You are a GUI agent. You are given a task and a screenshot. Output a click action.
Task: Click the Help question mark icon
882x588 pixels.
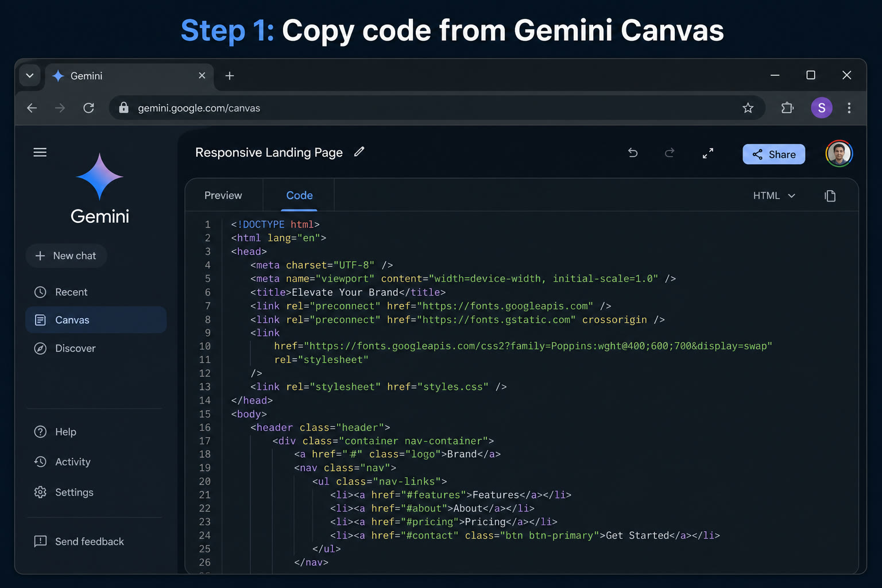(x=40, y=432)
